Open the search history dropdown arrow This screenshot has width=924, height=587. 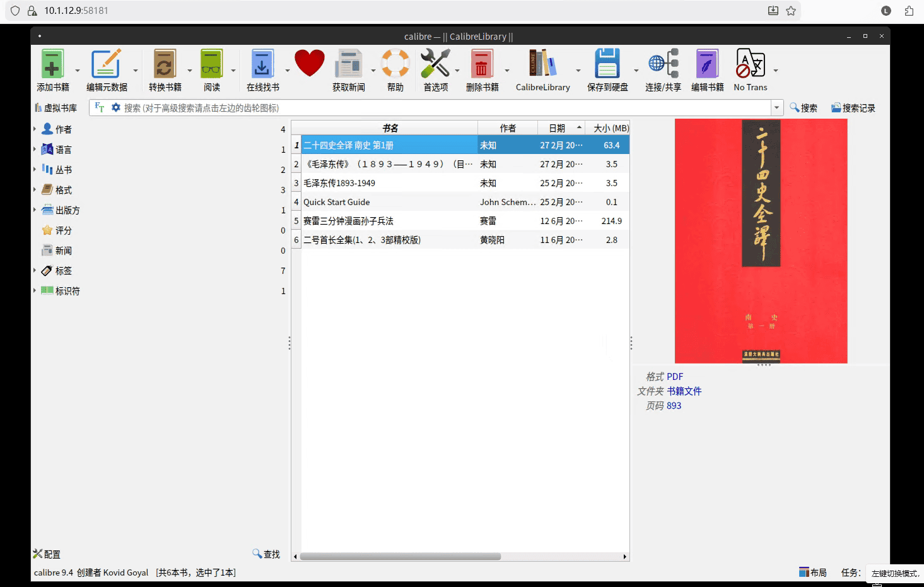pyautogui.click(x=776, y=108)
